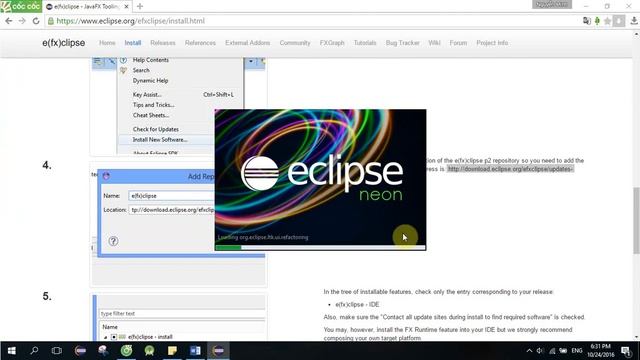
Task: Collapse the e(fx)clipse - install tree node
Action: coord(106,338)
